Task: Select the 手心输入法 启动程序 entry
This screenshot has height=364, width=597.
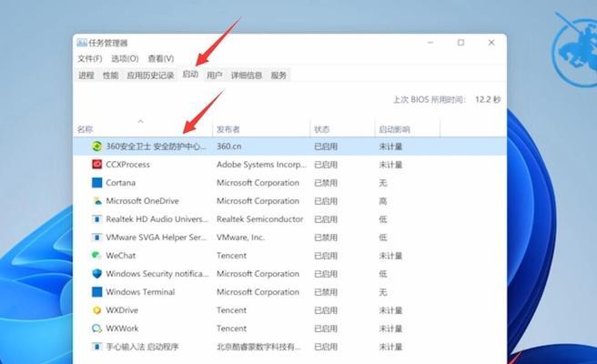Action: tap(142, 347)
